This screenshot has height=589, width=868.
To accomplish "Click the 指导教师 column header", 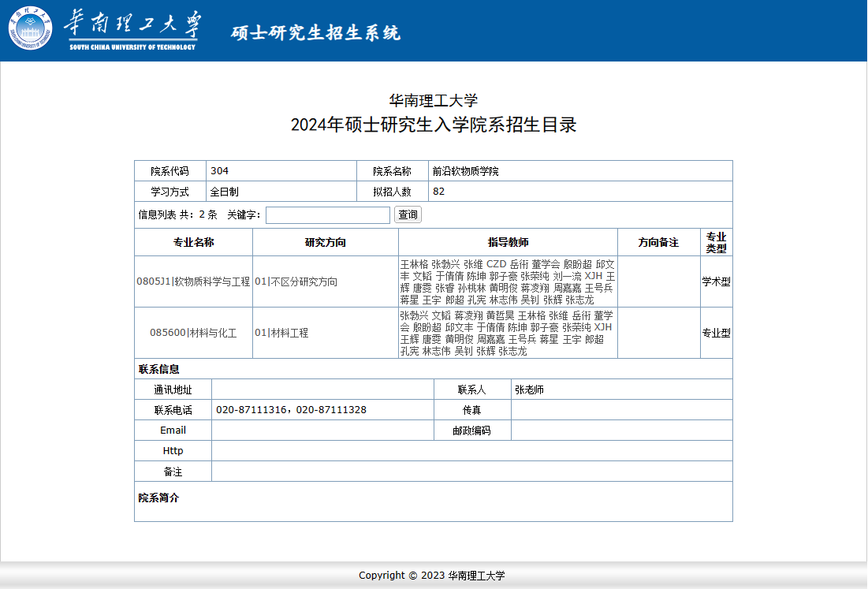I will [509, 243].
